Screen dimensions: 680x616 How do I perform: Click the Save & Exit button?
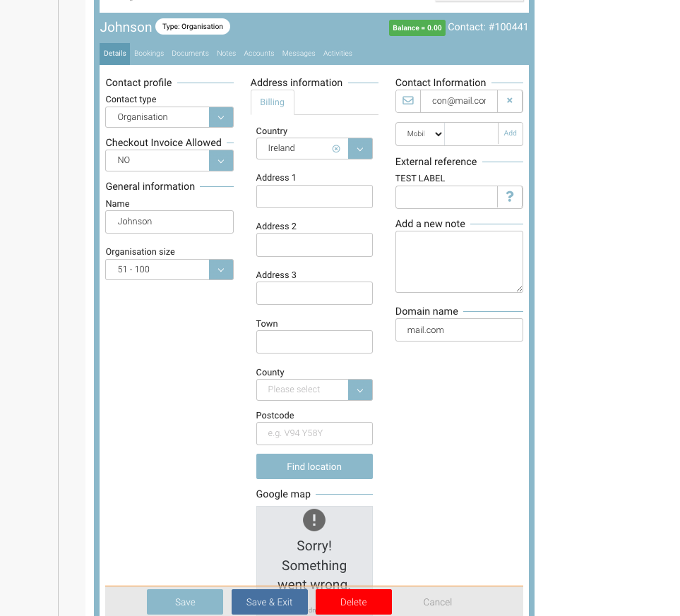point(269,602)
